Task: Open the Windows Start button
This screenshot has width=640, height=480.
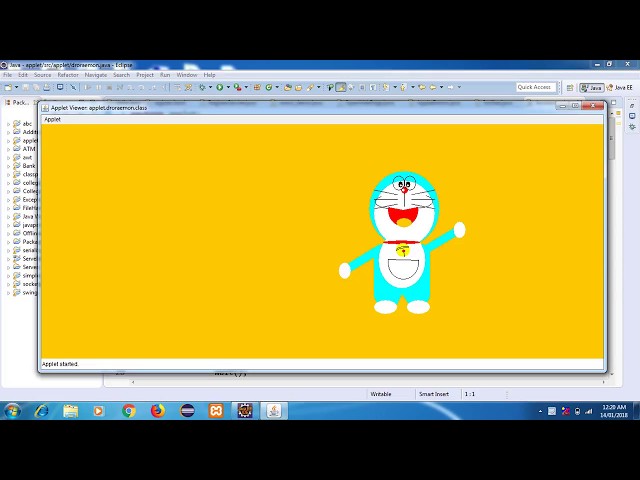Action: [x=12, y=411]
